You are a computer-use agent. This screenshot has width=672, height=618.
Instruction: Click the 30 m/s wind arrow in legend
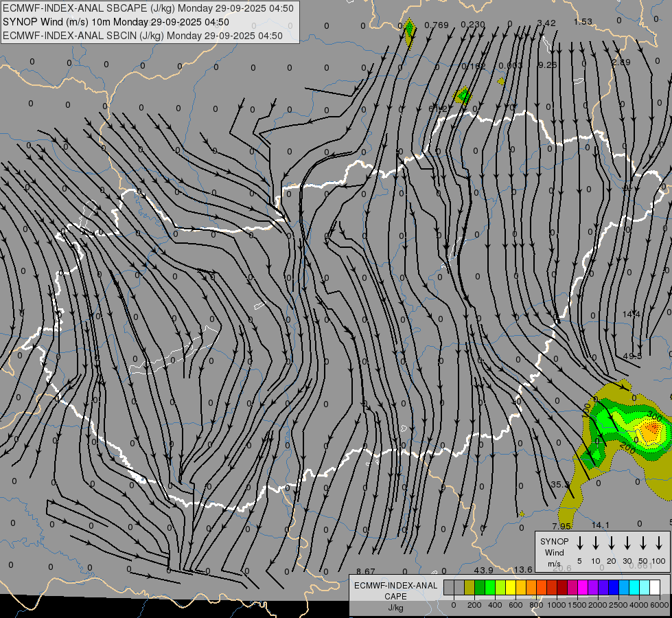[x=627, y=542]
